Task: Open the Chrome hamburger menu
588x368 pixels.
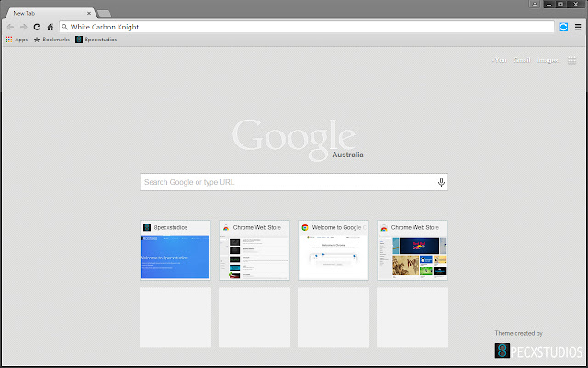Action: 578,27
